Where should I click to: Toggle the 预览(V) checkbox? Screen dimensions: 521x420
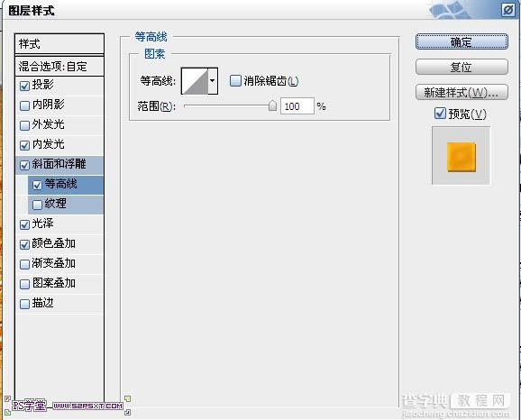click(x=440, y=114)
